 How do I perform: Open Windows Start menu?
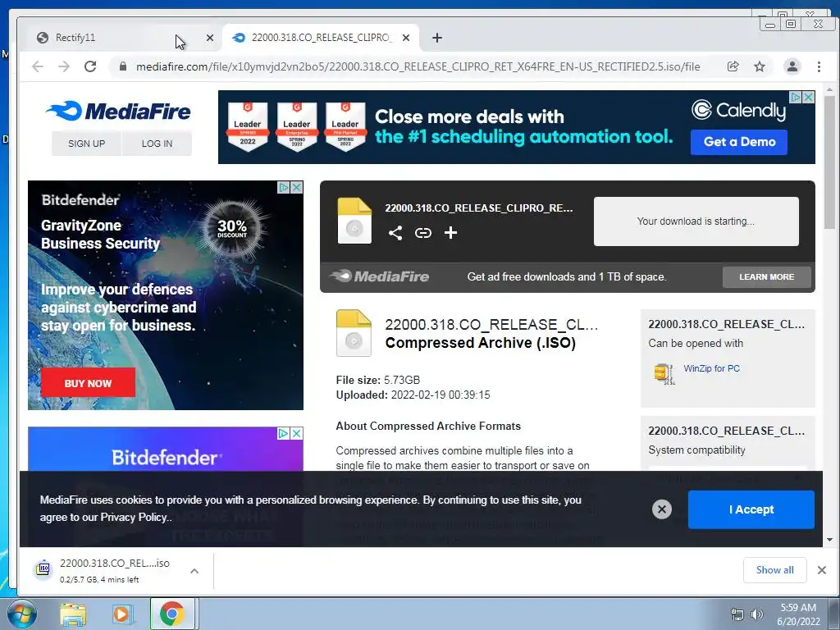click(x=21, y=614)
